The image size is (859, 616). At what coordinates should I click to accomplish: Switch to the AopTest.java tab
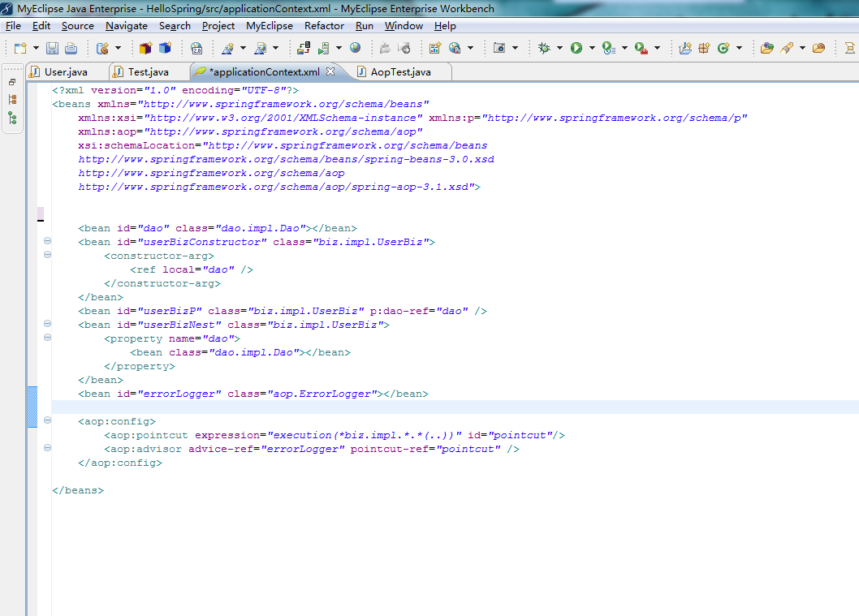(x=400, y=71)
